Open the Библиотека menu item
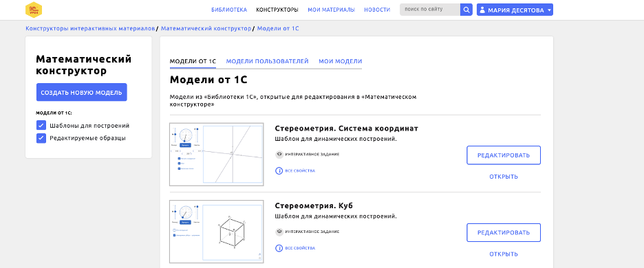Viewport: 644px width, 268px height. click(229, 10)
